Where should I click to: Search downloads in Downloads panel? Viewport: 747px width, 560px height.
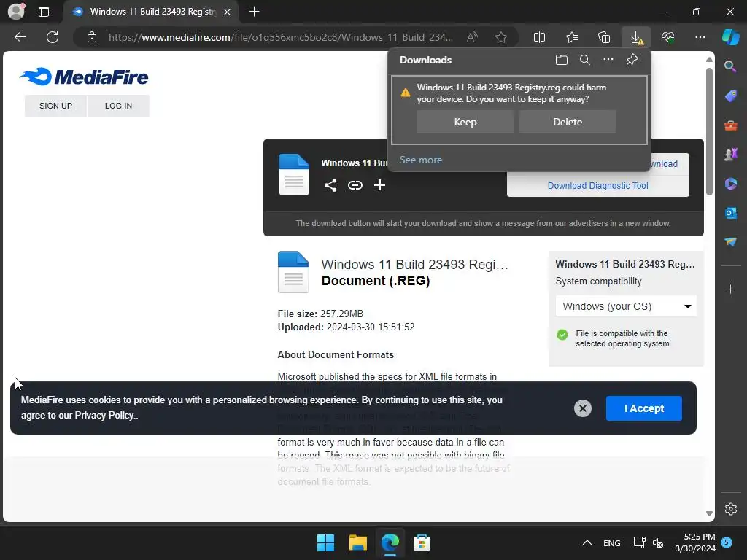pyautogui.click(x=585, y=60)
